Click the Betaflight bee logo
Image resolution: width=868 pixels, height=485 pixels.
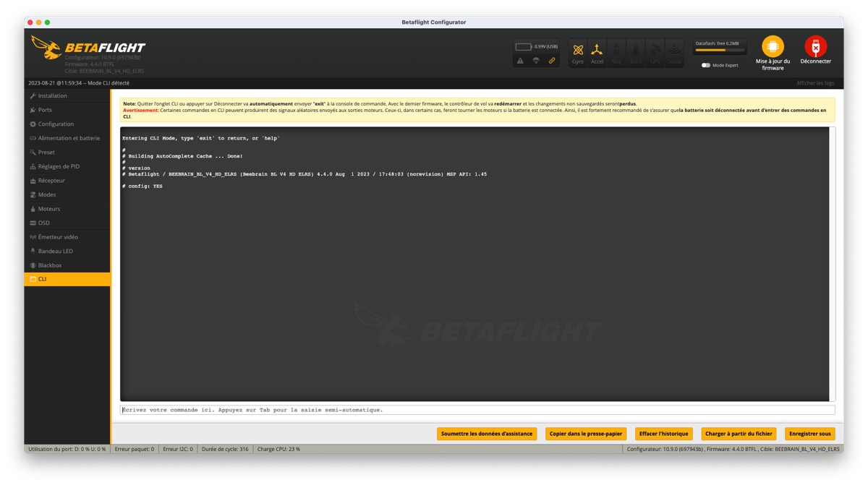[x=46, y=48]
